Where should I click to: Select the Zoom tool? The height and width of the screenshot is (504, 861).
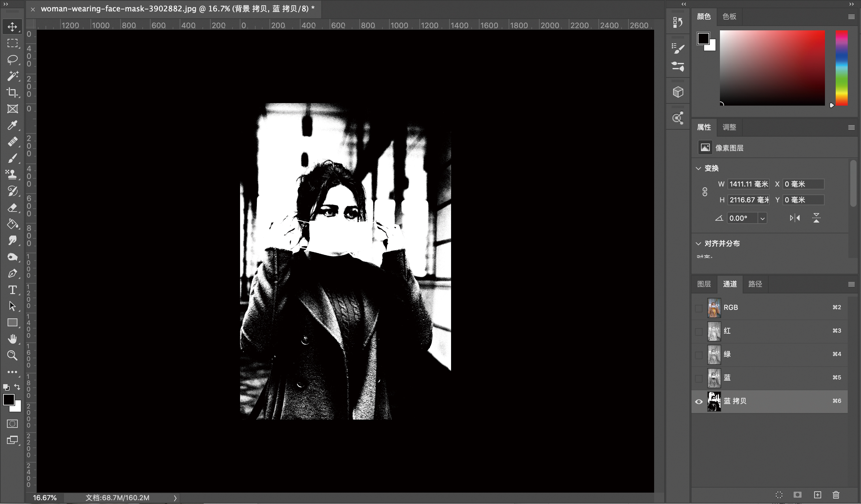tap(13, 355)
